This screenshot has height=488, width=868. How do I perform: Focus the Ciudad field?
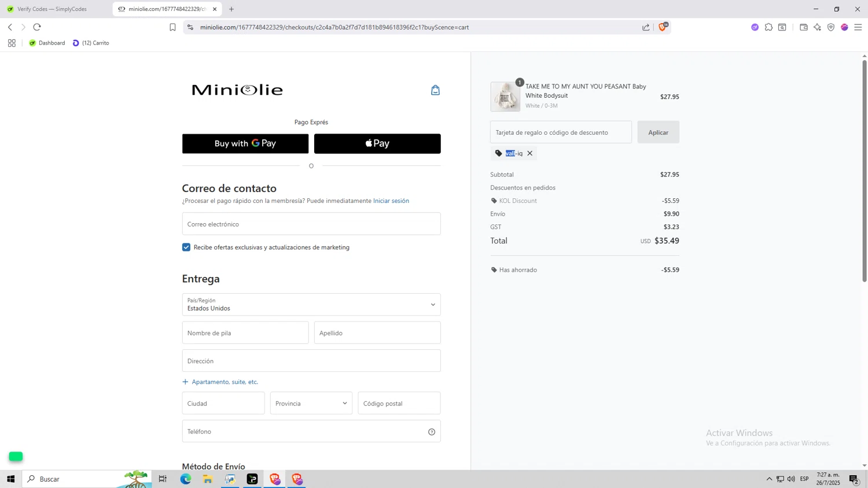(x=223, y=404)
